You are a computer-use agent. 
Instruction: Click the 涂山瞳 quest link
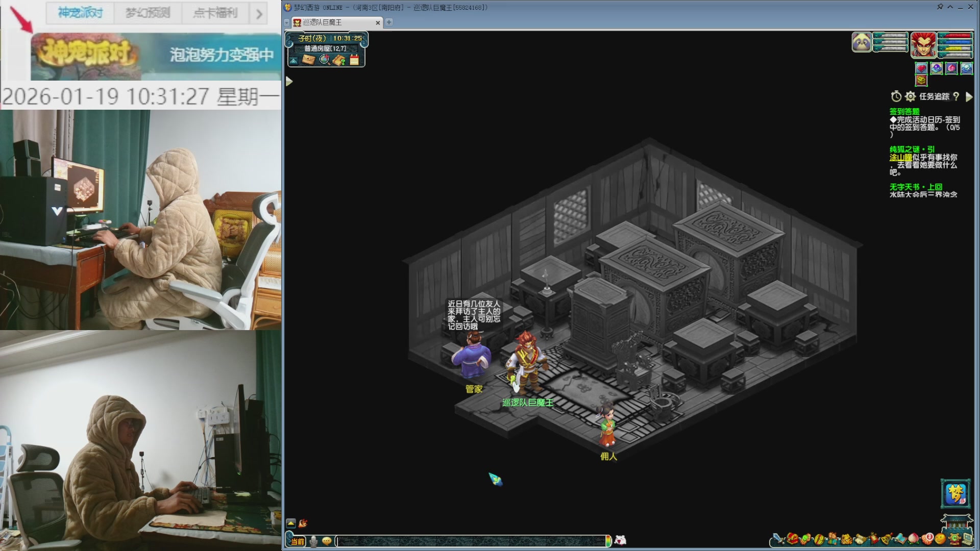900,158
